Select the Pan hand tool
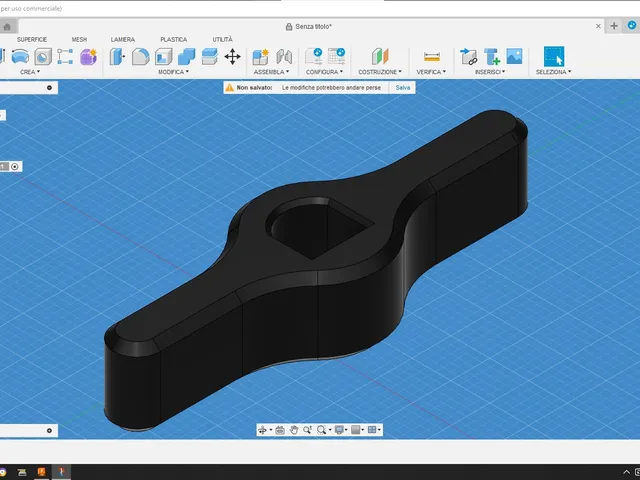Viewport: 640px width, 480px height. [294, 430]
